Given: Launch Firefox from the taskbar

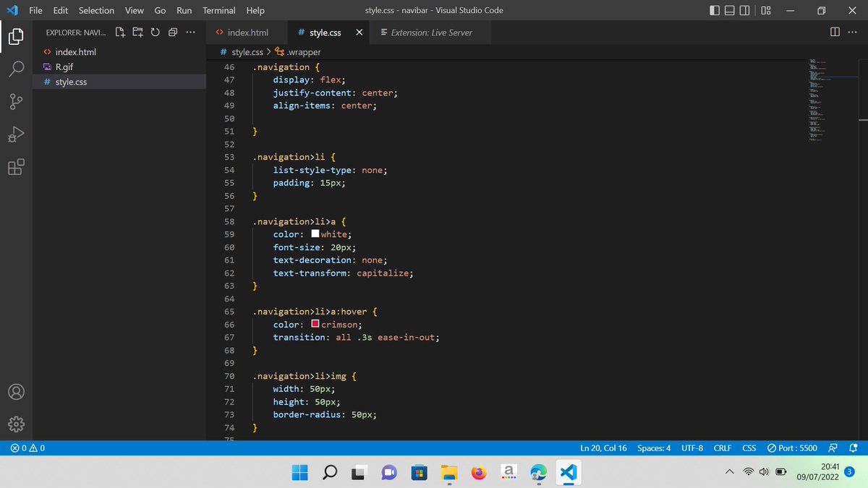Looking at the screenshot, I should pyautogui.click(x=479, y=471).
